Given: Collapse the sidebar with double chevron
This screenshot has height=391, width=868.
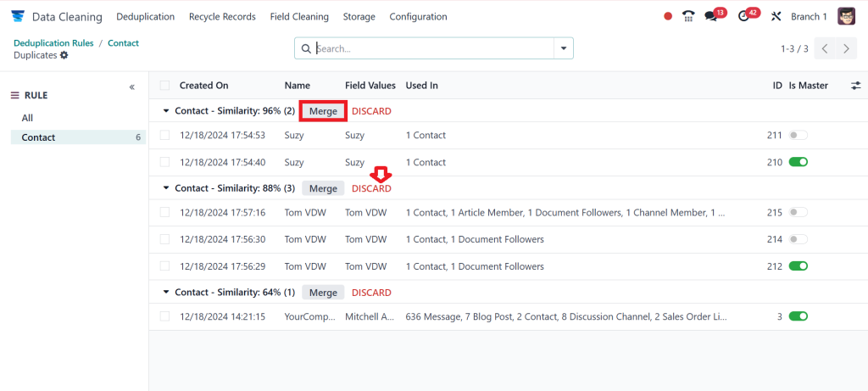Looking at the screenshot, I should point(131,87).
